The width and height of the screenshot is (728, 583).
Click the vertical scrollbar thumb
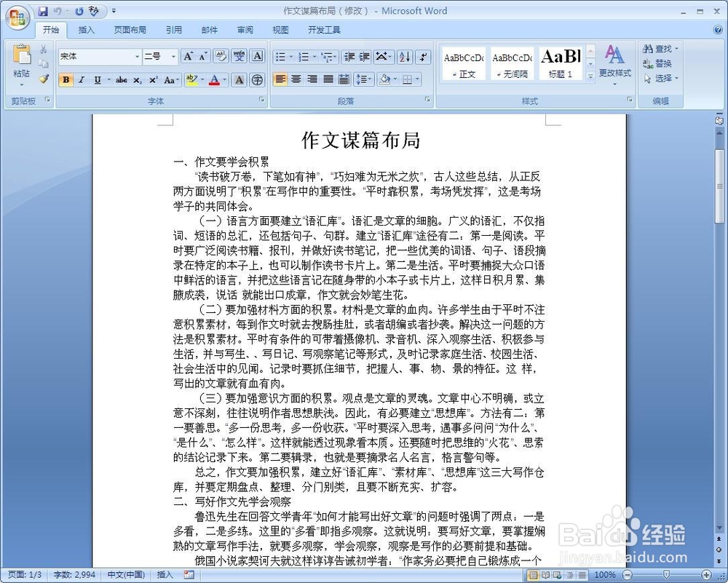[x=719, y=185]
